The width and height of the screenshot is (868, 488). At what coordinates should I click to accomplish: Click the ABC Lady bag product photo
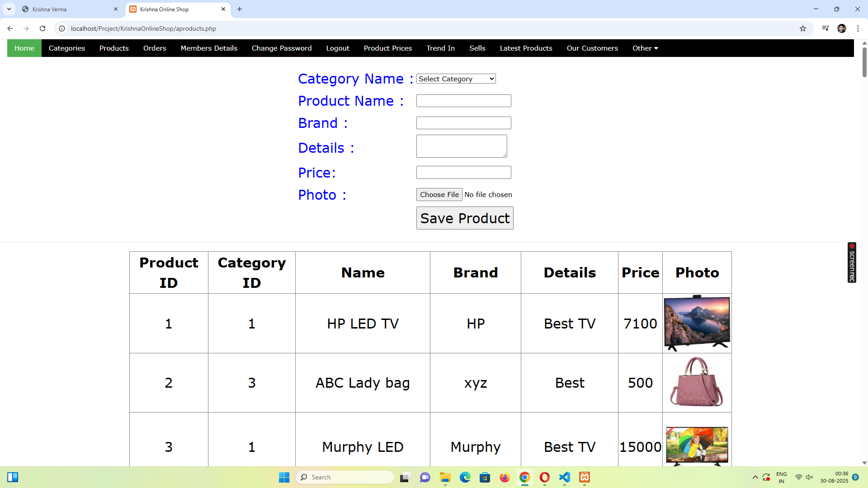[x=697, y=382]
